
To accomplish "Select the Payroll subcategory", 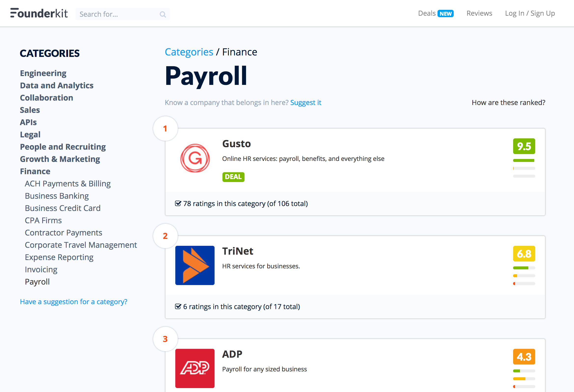I will pyautogui.click(x=37, y=282).
